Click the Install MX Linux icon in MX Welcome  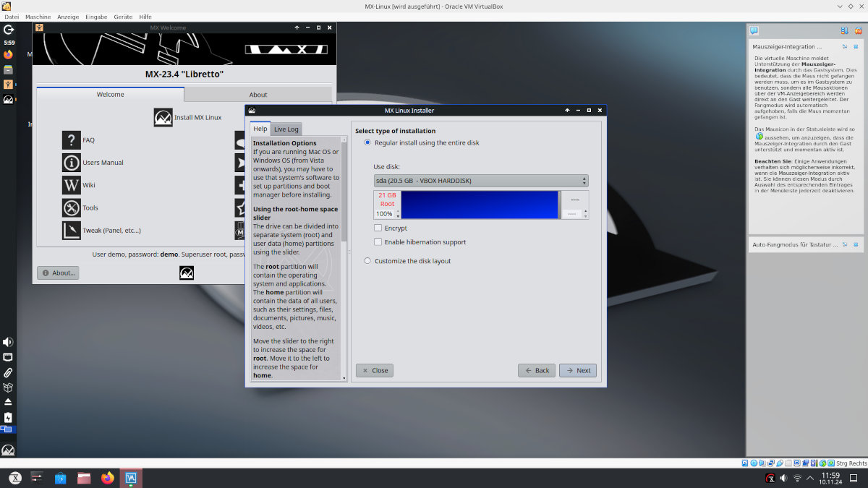tap(163, 117)
